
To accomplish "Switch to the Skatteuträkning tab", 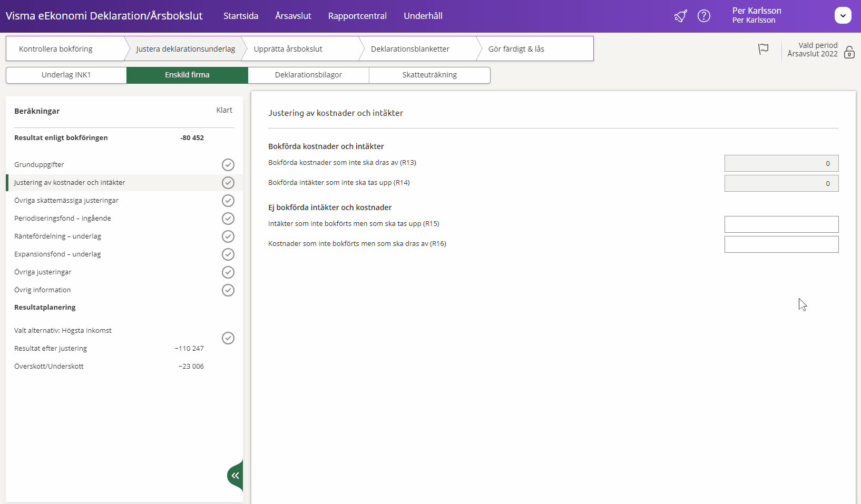I will tap(429, 75).
